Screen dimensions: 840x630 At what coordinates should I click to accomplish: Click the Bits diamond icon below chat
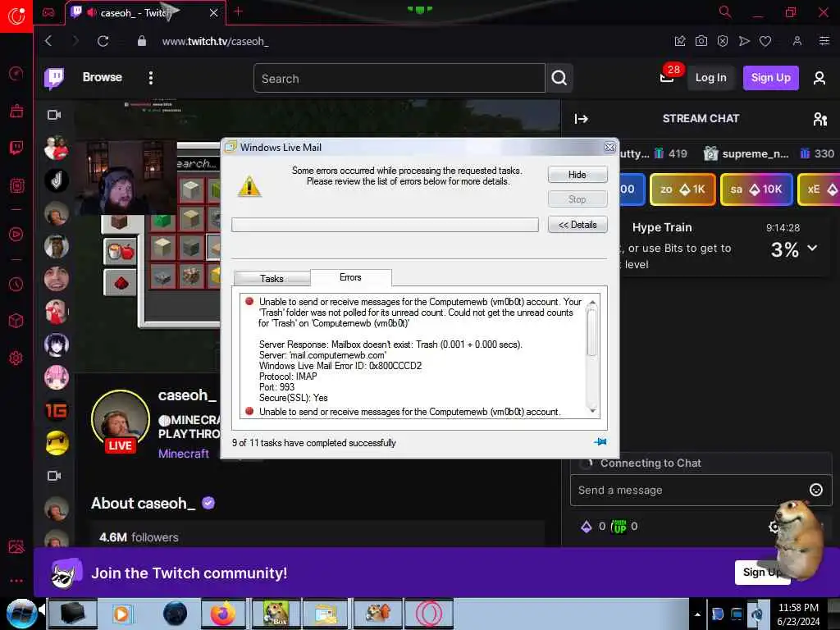click(x=586, y=527)
